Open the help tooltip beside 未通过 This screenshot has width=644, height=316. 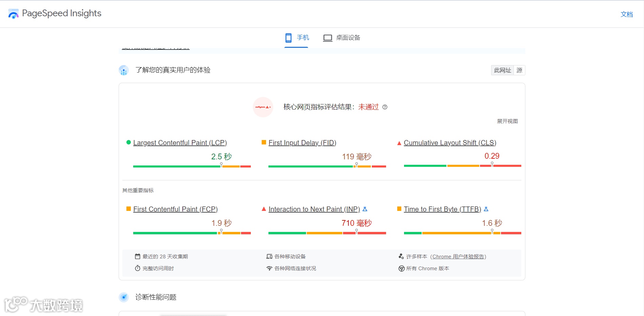385,107
